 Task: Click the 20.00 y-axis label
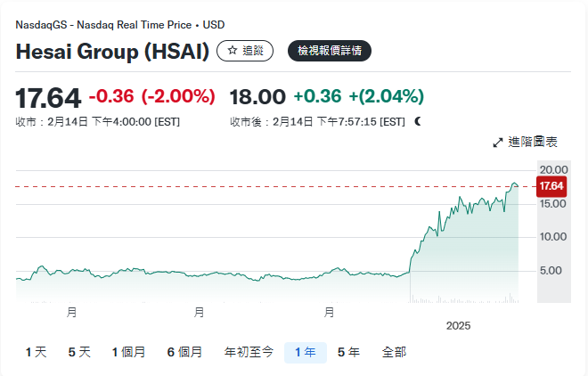553,169
